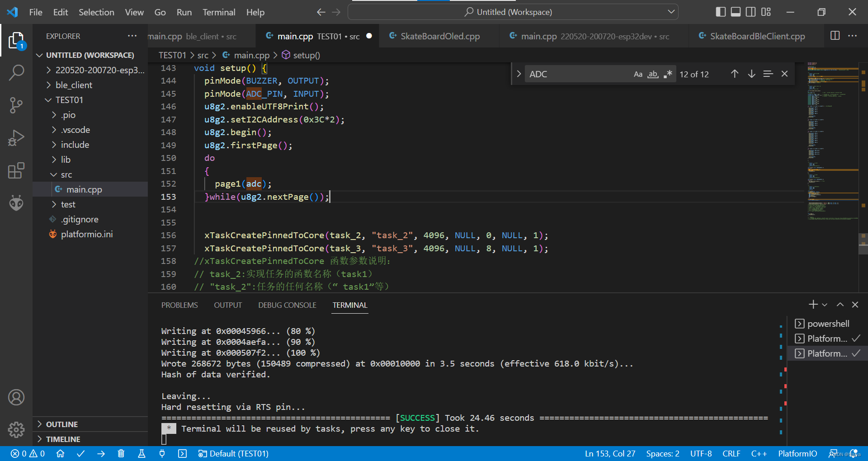
Task: Click Find in Selection icon
Action: [x=768, y=74]
